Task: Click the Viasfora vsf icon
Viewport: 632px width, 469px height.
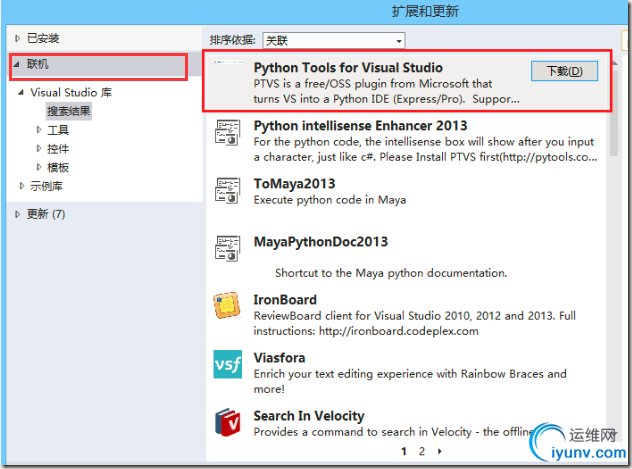Action: click(x=228, y=364)
